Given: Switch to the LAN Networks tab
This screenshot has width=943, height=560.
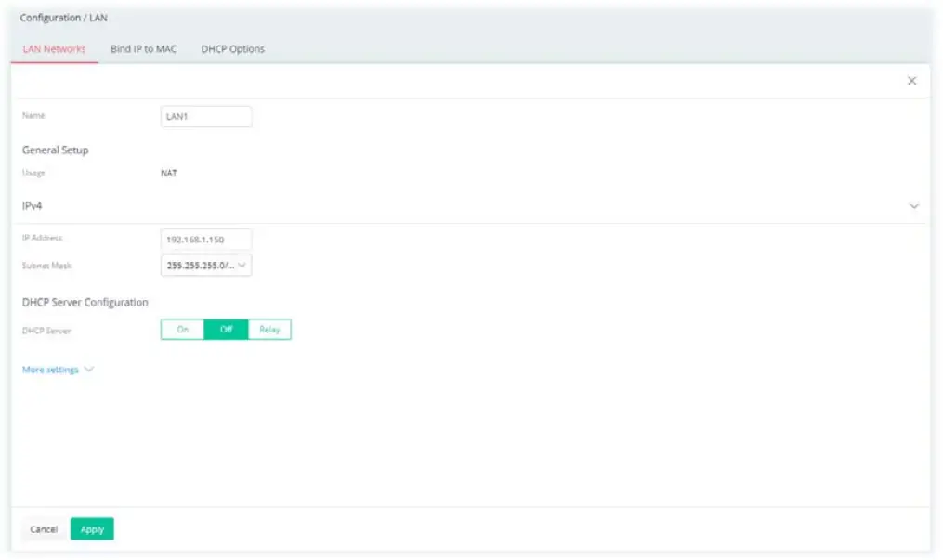Looking at the screenshot, I should pos(54,49).
